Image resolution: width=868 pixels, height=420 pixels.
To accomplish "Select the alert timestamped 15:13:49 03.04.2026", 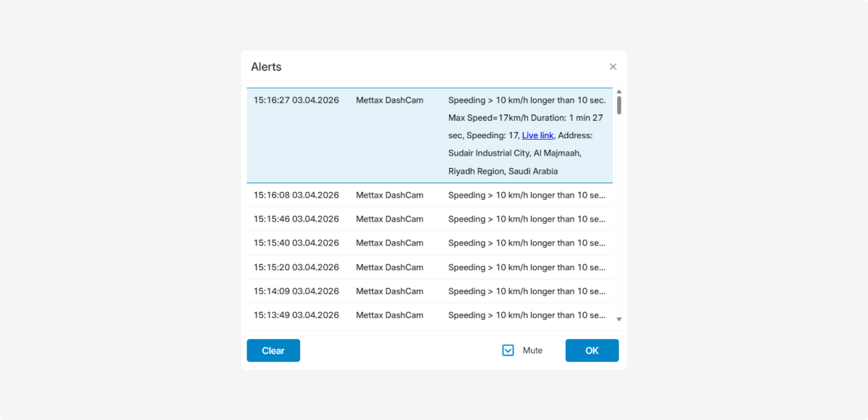I will [430, 315].
